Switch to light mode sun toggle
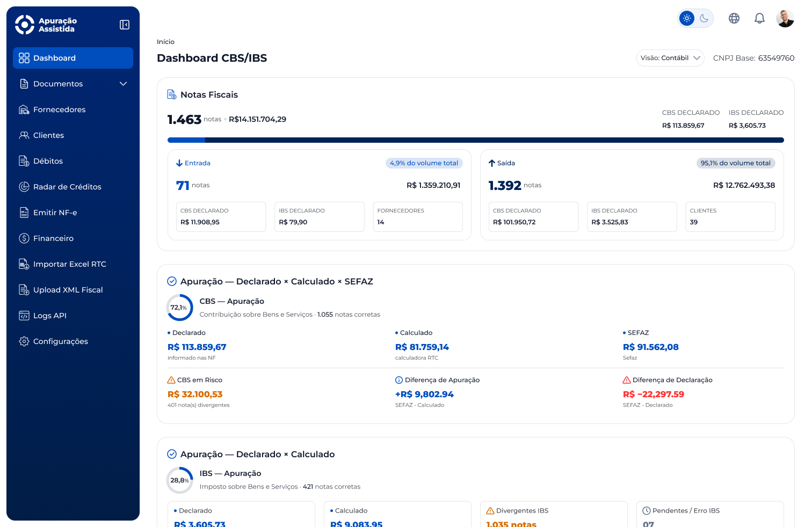This screenshot has width=812, height=527. pyautogui.click(x=687, y=18)
